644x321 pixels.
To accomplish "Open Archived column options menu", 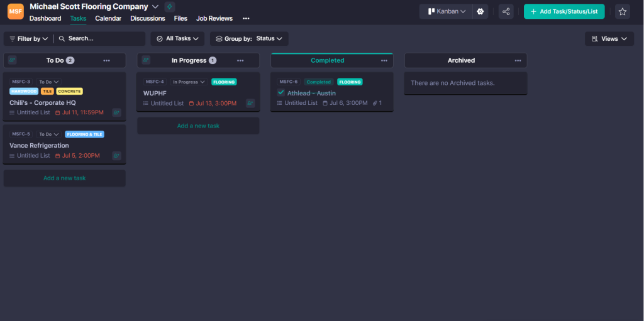I will tap(518, 60).
